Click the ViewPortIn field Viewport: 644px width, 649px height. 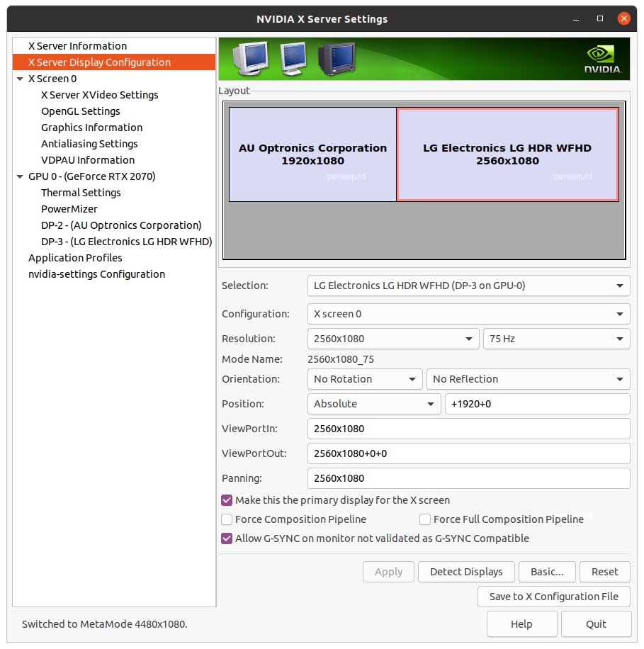(468, 429)
